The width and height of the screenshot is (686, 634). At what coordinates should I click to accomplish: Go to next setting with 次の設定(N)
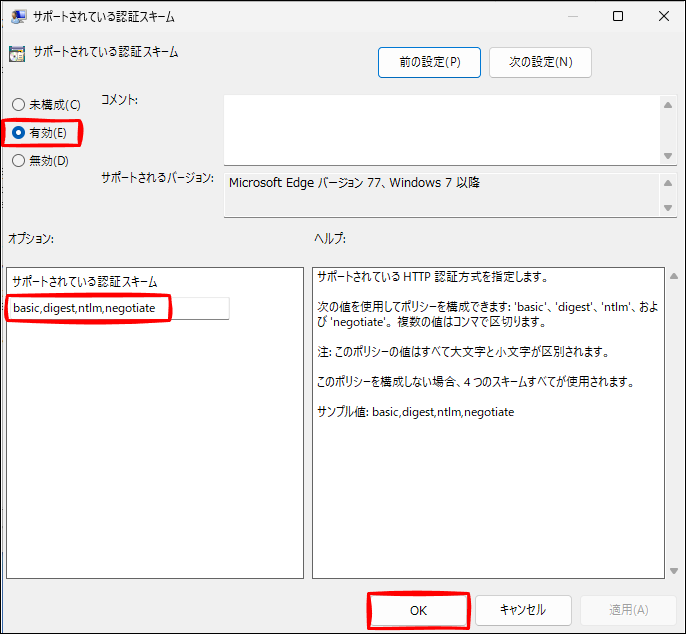tap(540, 62)
